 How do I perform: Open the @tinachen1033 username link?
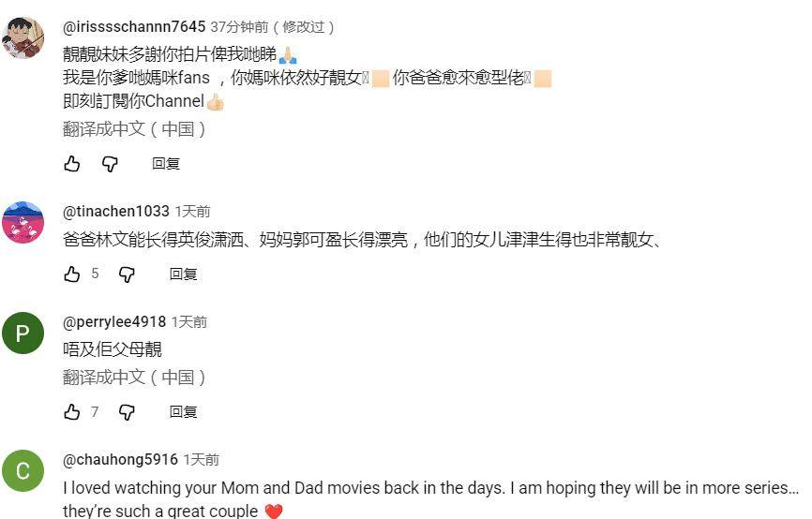(x=116, y=211)
